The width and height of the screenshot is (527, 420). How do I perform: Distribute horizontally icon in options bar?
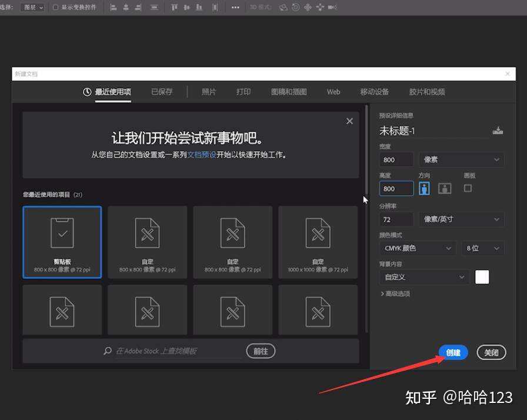click(215, 7)
